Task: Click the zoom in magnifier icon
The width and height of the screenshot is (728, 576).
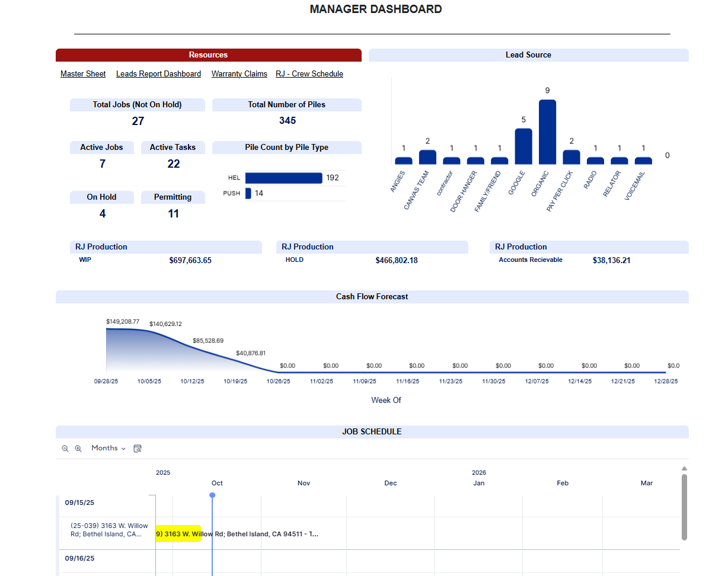Action: point(78,449)
